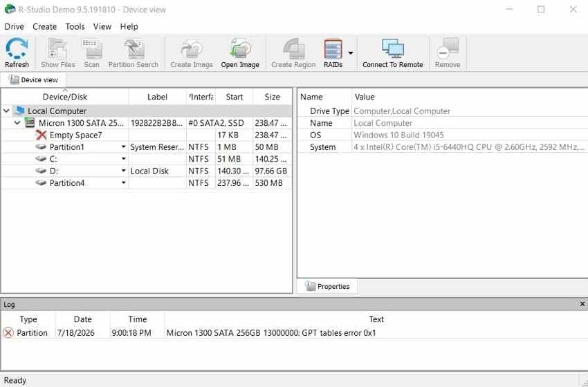
Task: Open the Drive menu
Action: 15,26
